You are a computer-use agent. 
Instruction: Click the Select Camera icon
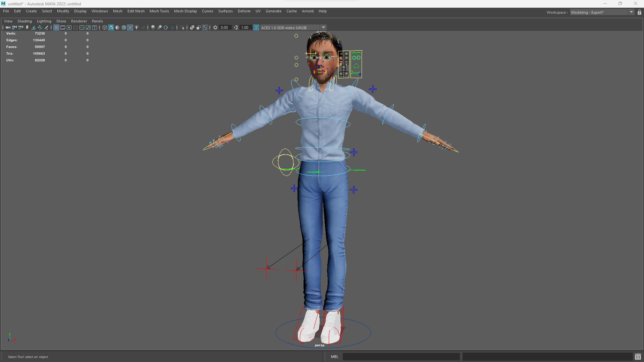coord(8,27)
